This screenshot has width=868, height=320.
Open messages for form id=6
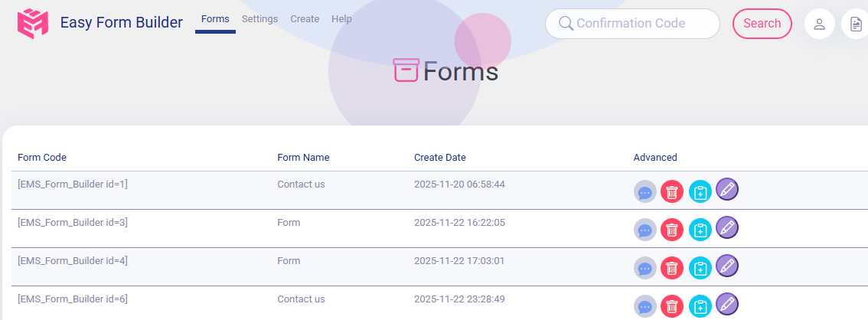[x=645, y=306]
